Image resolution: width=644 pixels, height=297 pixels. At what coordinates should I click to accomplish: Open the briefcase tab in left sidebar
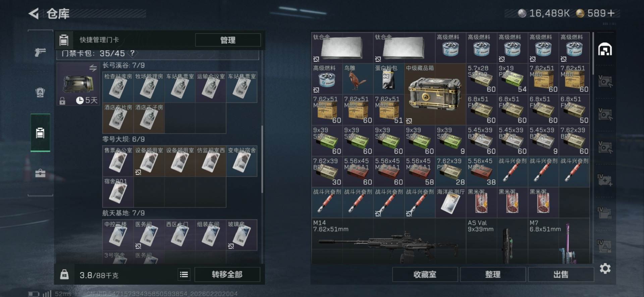[x=40, y=173]
